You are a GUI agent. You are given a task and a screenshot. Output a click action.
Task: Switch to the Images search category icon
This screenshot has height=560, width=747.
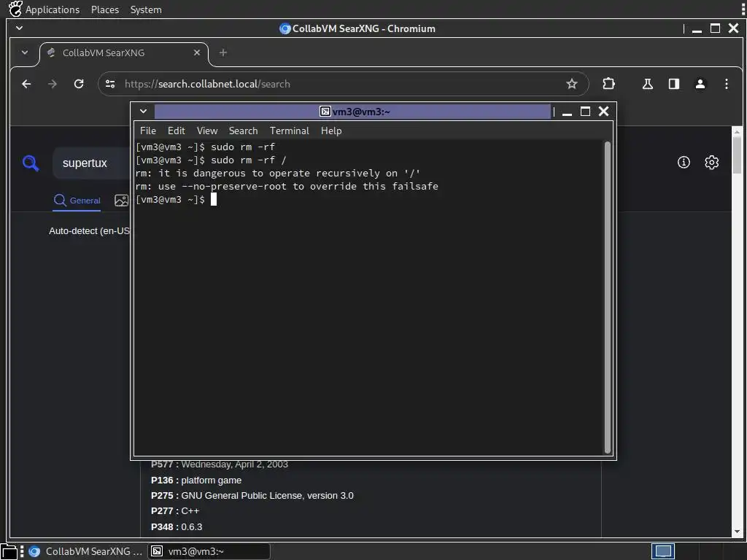[x=122, y=201]
